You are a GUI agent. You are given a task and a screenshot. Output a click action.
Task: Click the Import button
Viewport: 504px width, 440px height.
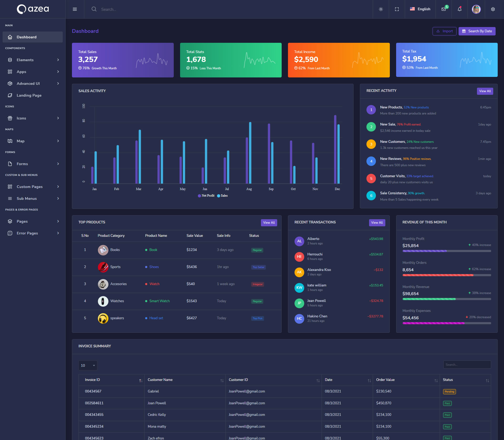pos(444,31)
